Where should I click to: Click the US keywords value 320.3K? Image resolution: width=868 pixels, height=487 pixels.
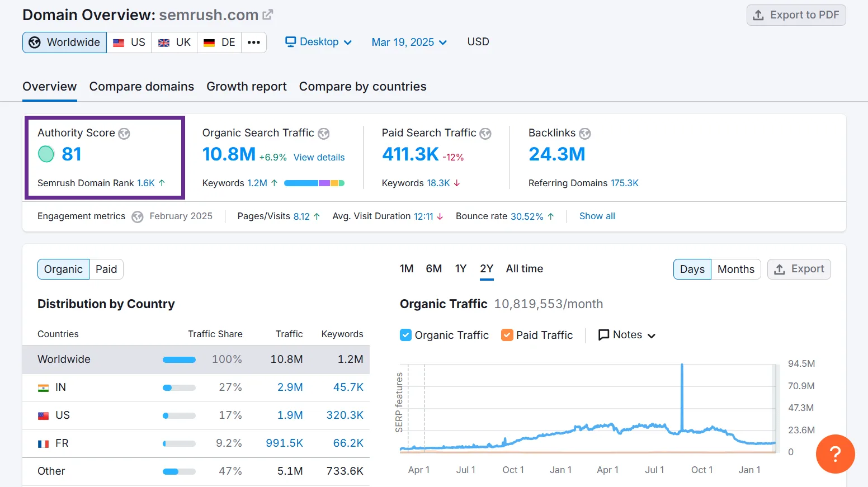[x=345, y=415]
